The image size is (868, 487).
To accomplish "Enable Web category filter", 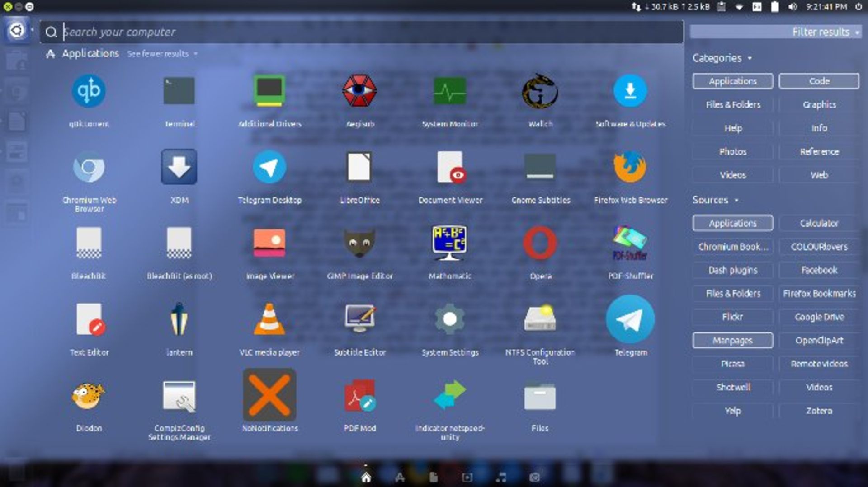I will [x=819, y=175].
